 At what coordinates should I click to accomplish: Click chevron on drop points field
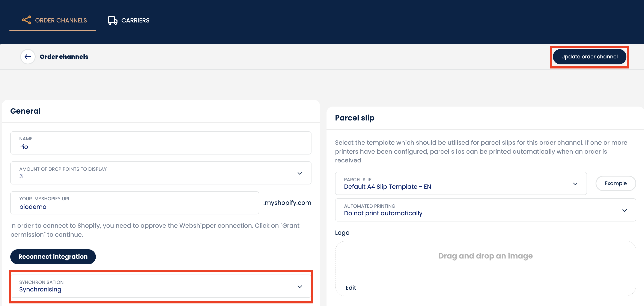299,173
